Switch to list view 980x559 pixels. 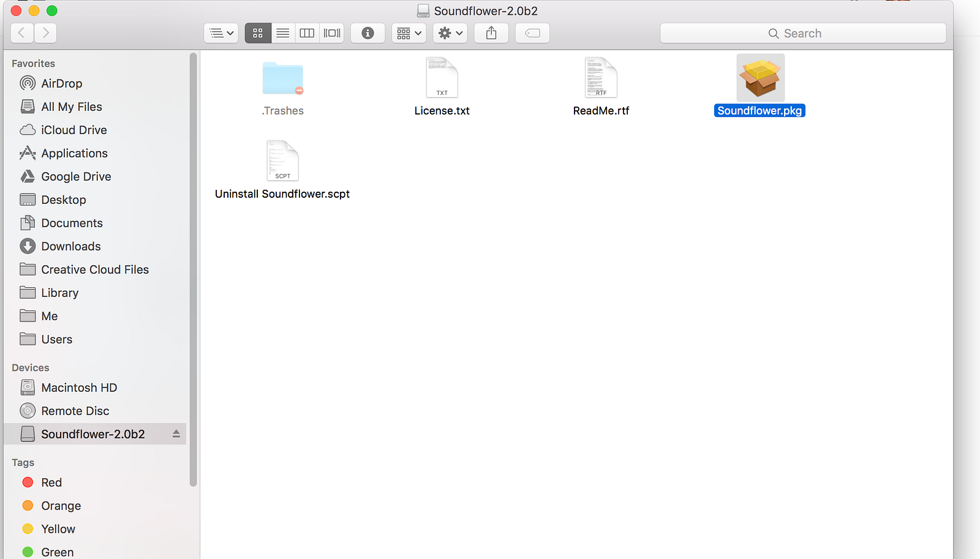coord(282,33)
